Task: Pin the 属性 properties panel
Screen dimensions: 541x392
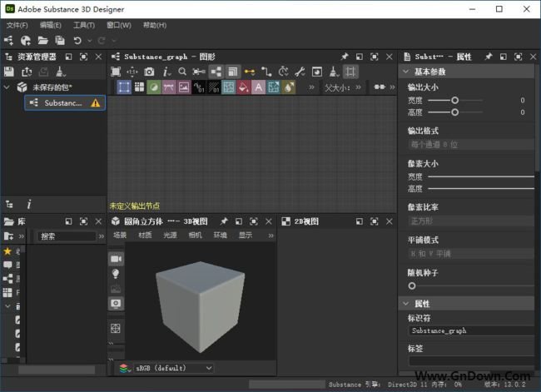Action: (x=489, y=57)
